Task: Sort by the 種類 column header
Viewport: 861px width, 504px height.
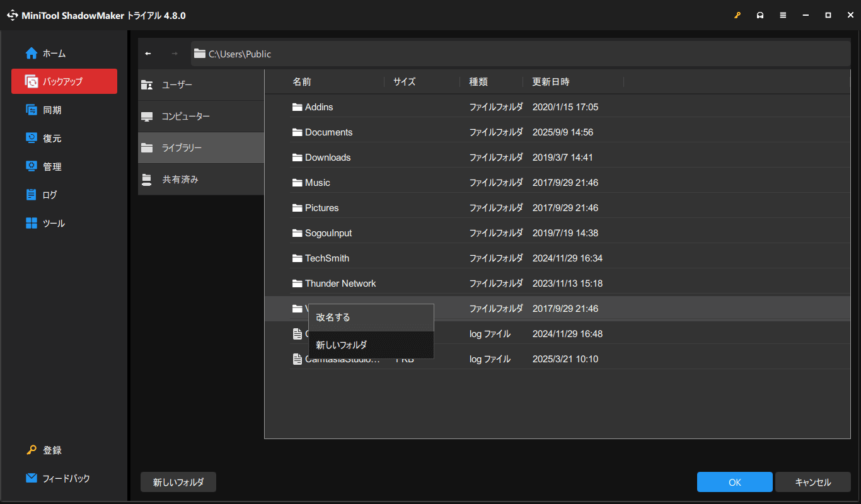Action: (478, 82)
